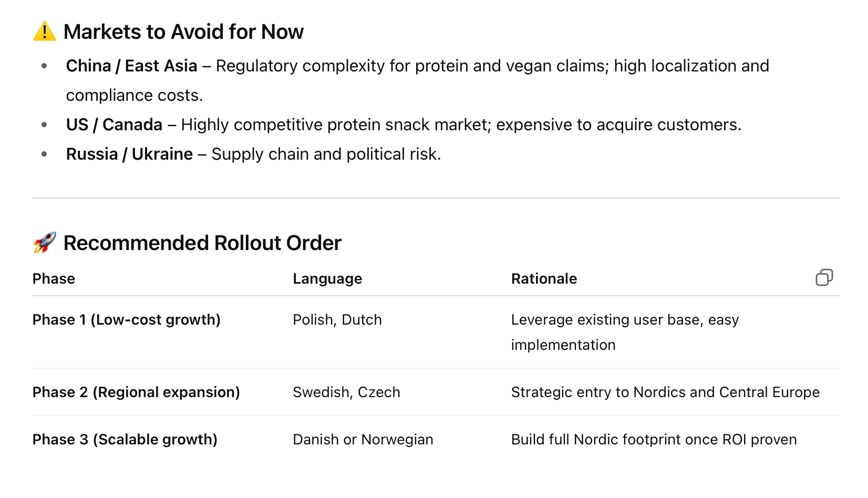Click the 'Phase' column header

click(x=54, y=279)
